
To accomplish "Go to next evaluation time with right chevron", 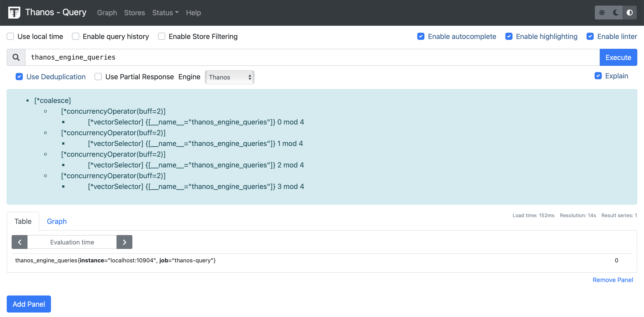I will click(x=124, y=242).
